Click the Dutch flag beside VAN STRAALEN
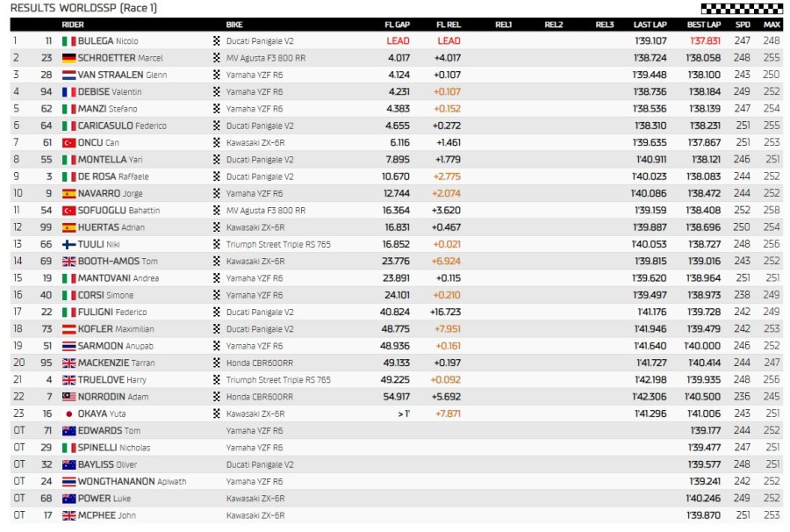790x532 pixels. [x=68, y=75]
